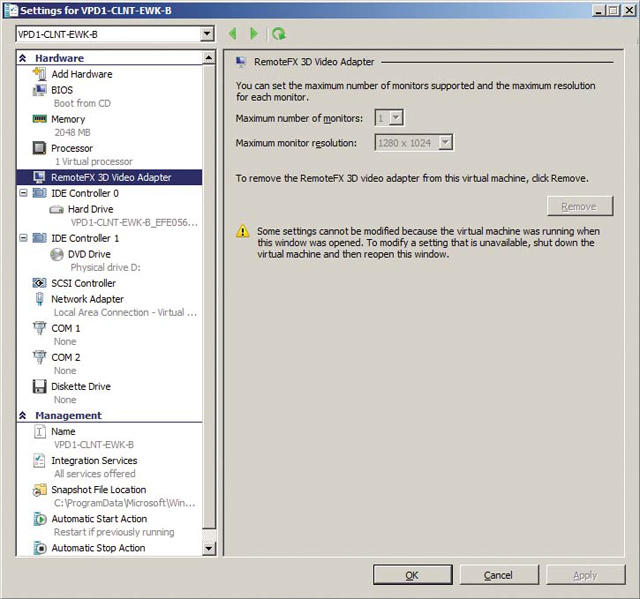The height and width of the screenshot is (599, 640).
Task: Click the settings list scrollbar thumb
Action: pyautogui.click(x=209, y=297)
